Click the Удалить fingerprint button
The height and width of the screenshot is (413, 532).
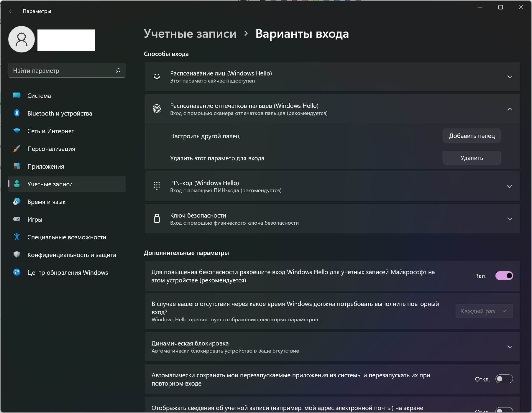[472, 158]
